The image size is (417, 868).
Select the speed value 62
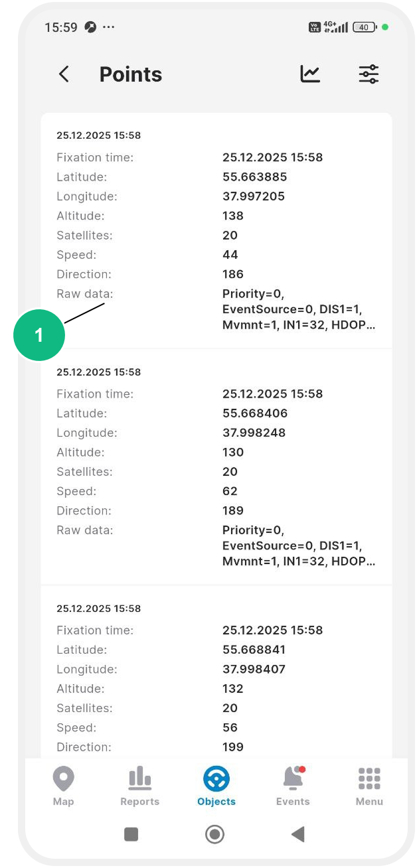tap(230, 491)
